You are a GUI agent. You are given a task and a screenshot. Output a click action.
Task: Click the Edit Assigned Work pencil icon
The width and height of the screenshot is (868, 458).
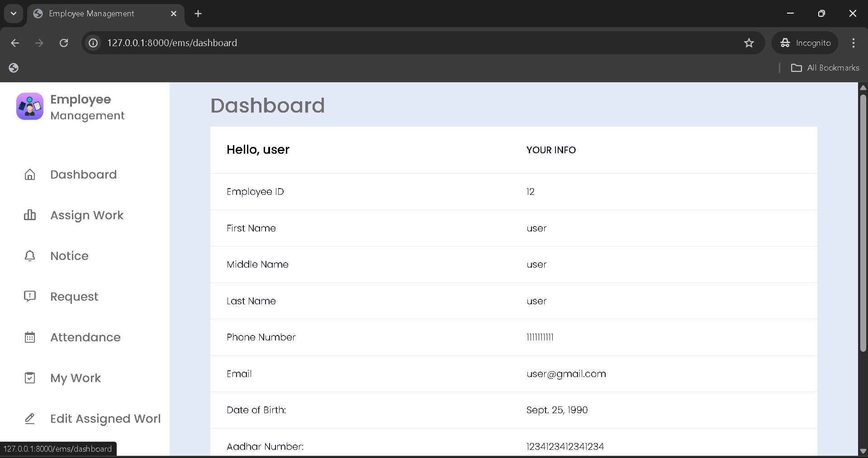(x=30, y=419)
